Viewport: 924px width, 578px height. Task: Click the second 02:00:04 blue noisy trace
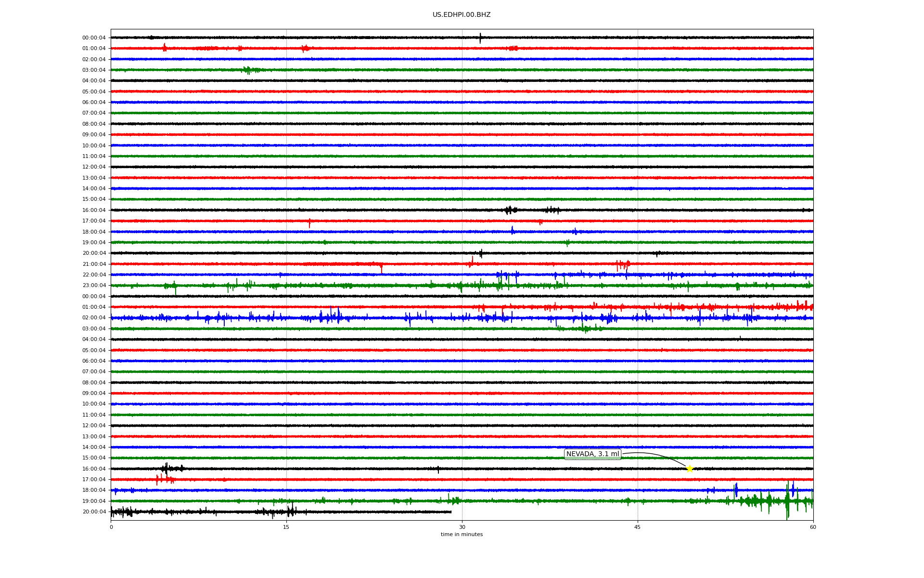332,317
